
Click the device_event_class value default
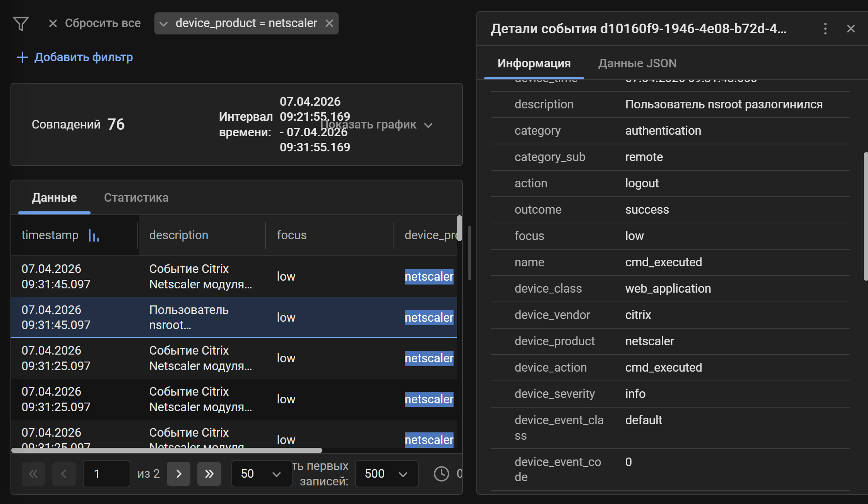[x=644, y=420]
